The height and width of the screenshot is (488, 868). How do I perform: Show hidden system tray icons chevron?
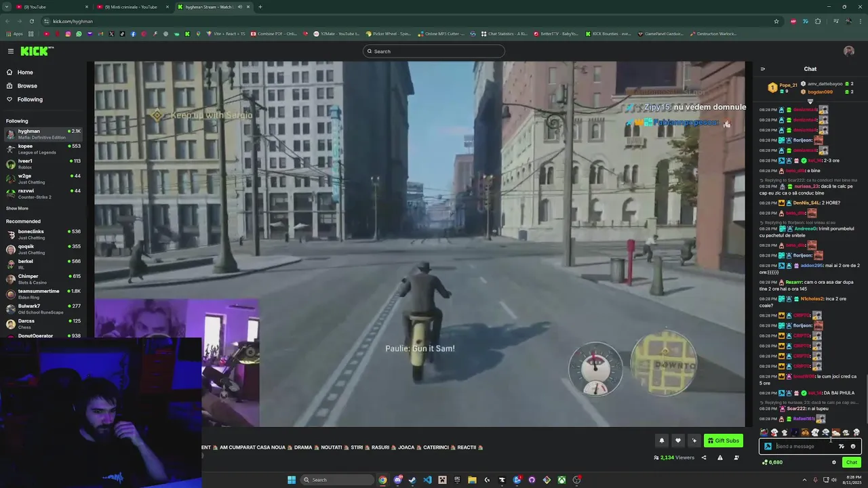coord(806,480)
